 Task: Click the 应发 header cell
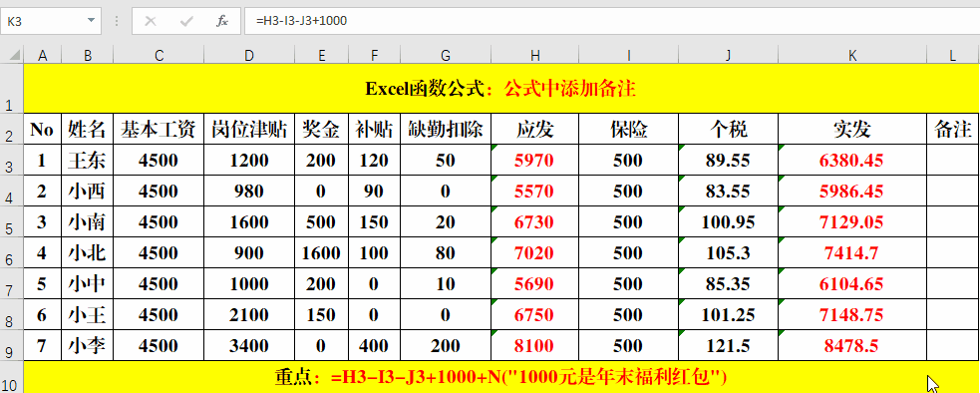[x=535, y=129]
